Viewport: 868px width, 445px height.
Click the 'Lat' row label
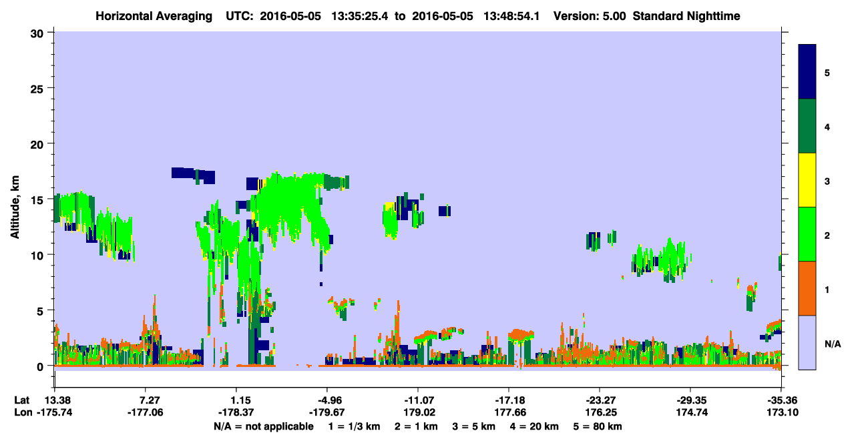[22, 400]
